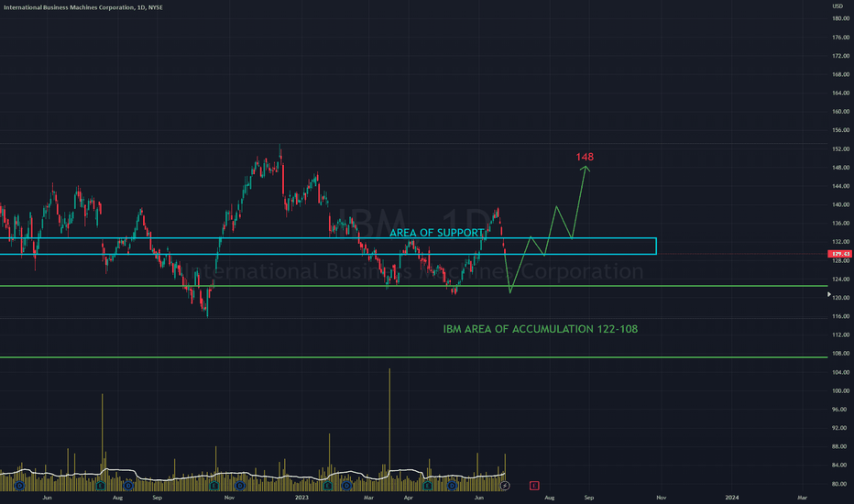Click the rightmost Mar time axis label
The height and width of the screenshot is (504, 854).
[802, 498]
